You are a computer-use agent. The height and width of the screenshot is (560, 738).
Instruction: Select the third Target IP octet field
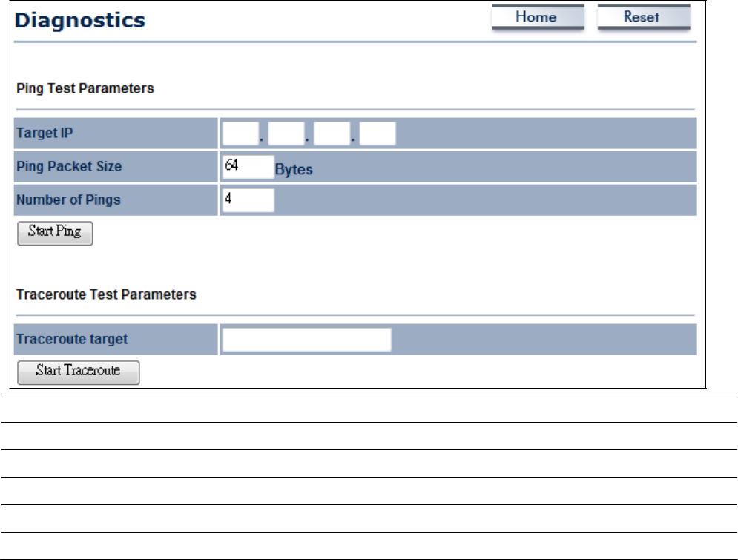332,134
